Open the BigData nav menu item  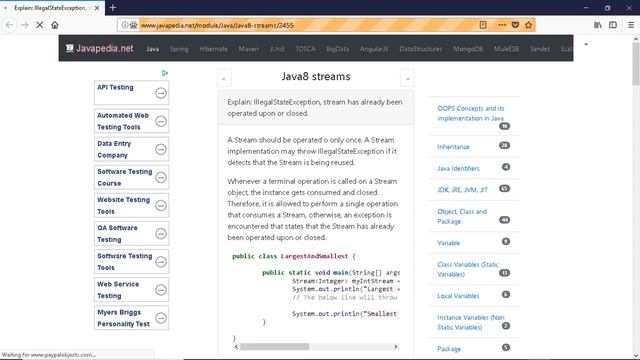(x=338, y=49)
